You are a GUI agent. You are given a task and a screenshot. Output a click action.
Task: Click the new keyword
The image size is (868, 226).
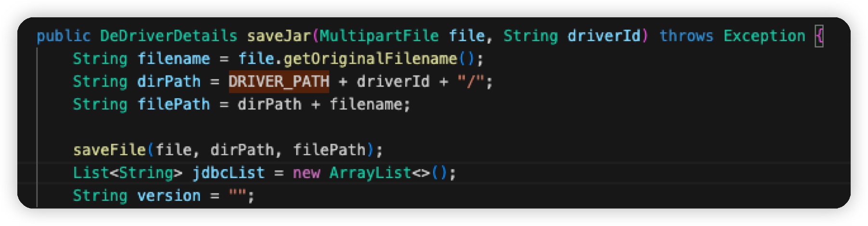point(306,172)
